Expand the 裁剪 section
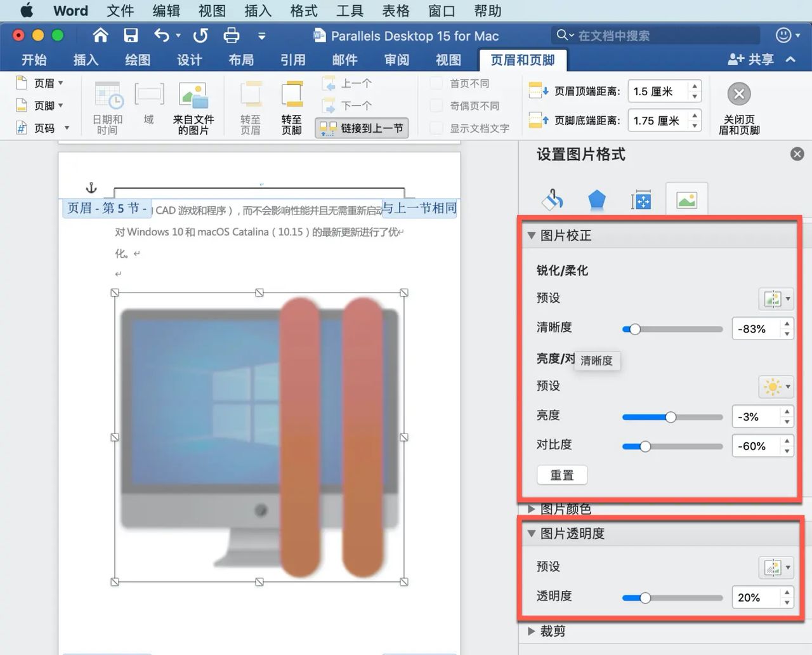 click(x=531, y=630)
